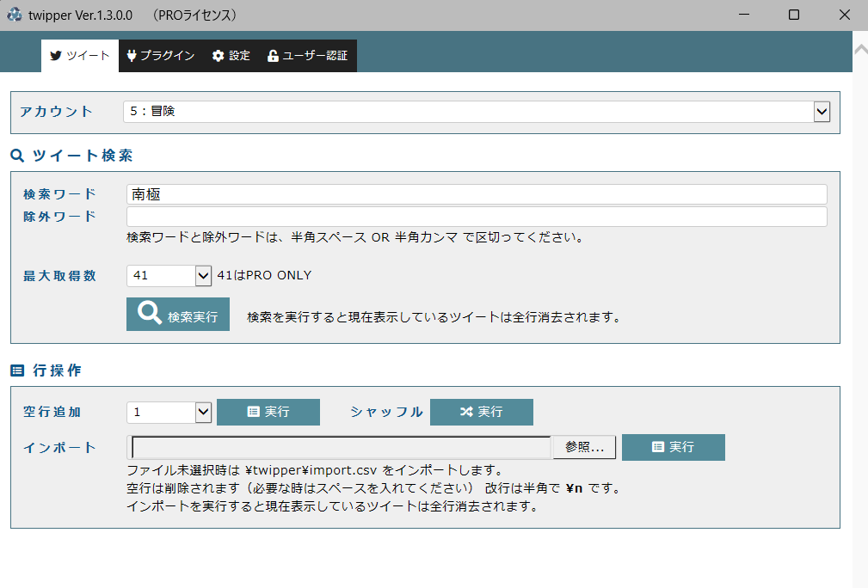
Task: Click the scrollbar up arrow
Action: (x=859, y=49)
